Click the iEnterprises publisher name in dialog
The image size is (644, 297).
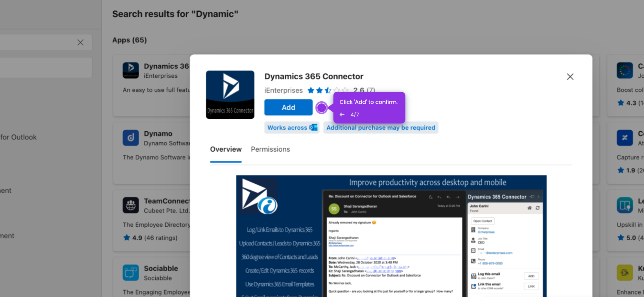[x=283, y=90]
